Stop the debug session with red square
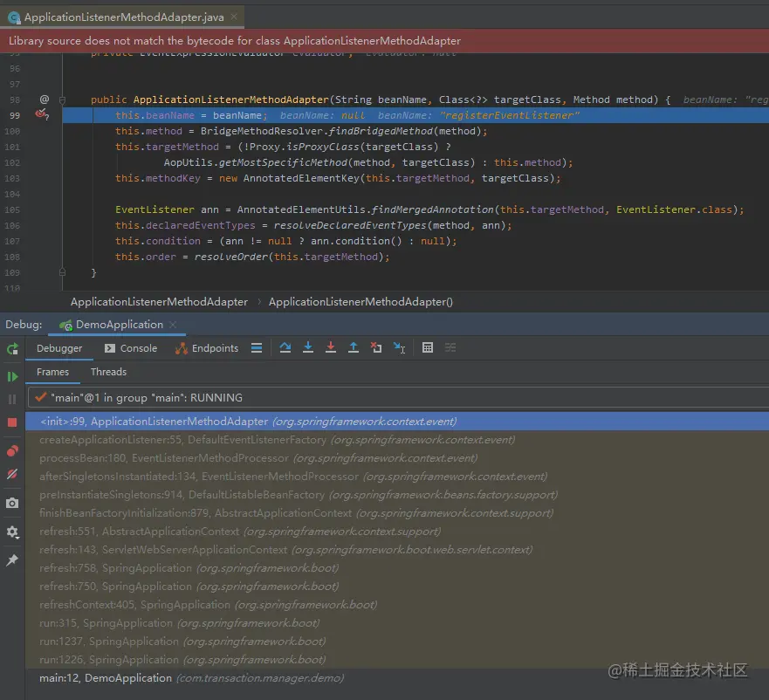Image resolution: width=769 pixels, height=700 pixels. pyautogui.click(x=12, y=422)
